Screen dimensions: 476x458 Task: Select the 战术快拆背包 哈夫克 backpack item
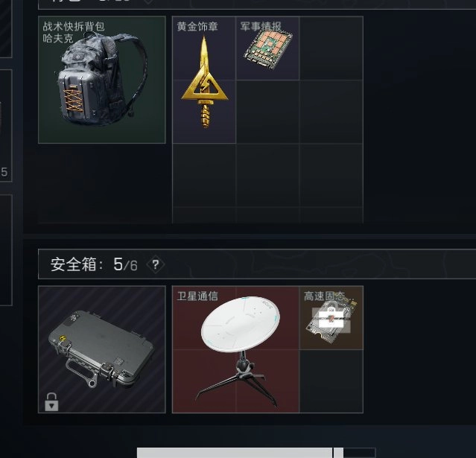pos(102,80)
